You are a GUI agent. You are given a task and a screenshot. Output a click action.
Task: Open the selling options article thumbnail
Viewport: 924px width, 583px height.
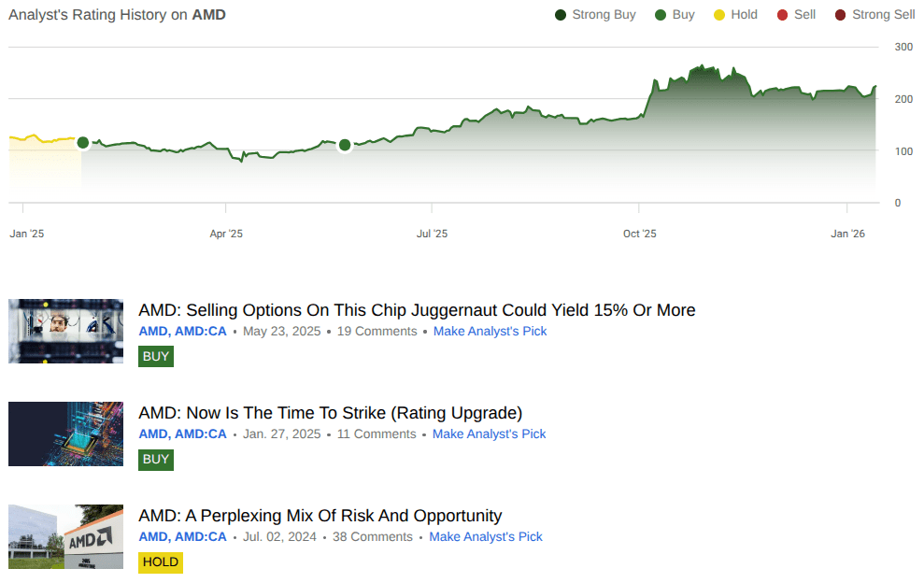pyautogui.click(x=65, y=331)
